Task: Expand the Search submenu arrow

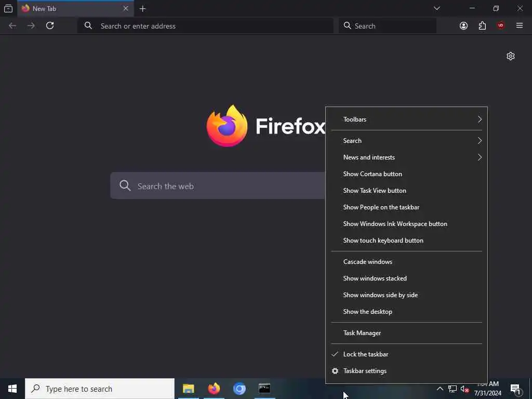Action: coord(480,140)
